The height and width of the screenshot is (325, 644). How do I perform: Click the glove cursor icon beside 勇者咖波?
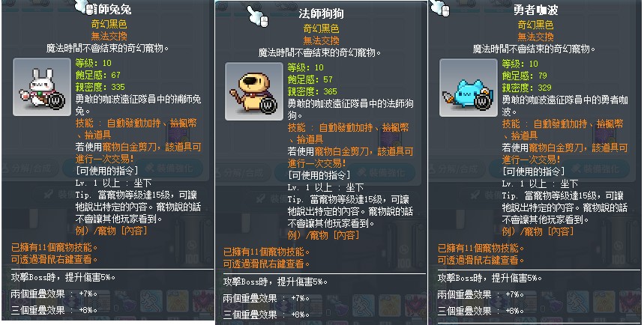tap(440, 7)
